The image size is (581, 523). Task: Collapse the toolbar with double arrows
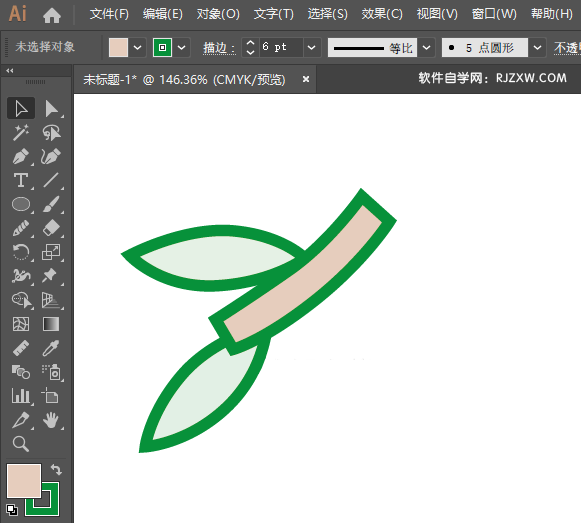click(10, 70)
